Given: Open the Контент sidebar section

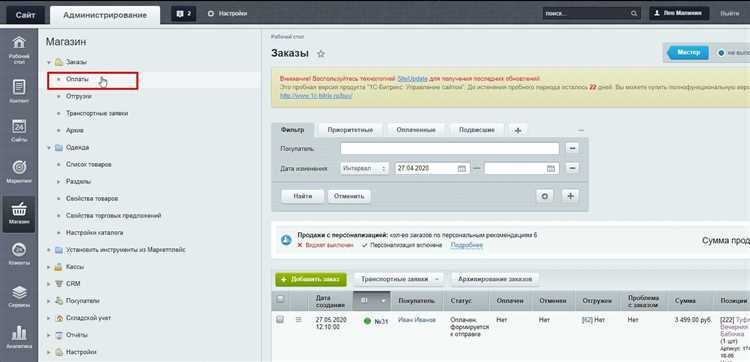Looking at the screenshot, I should 19,91.
